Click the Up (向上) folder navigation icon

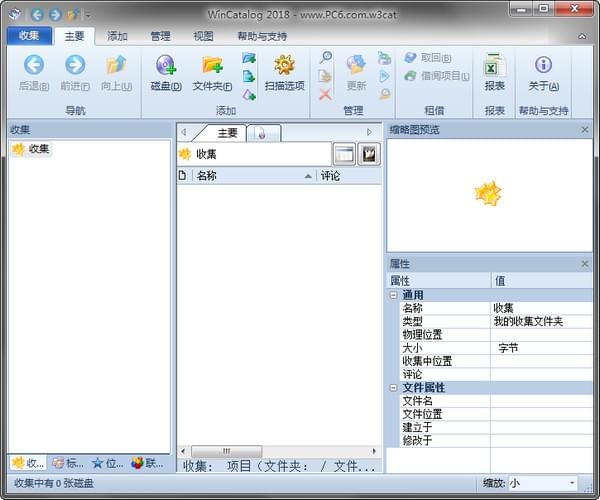(116, 67)
